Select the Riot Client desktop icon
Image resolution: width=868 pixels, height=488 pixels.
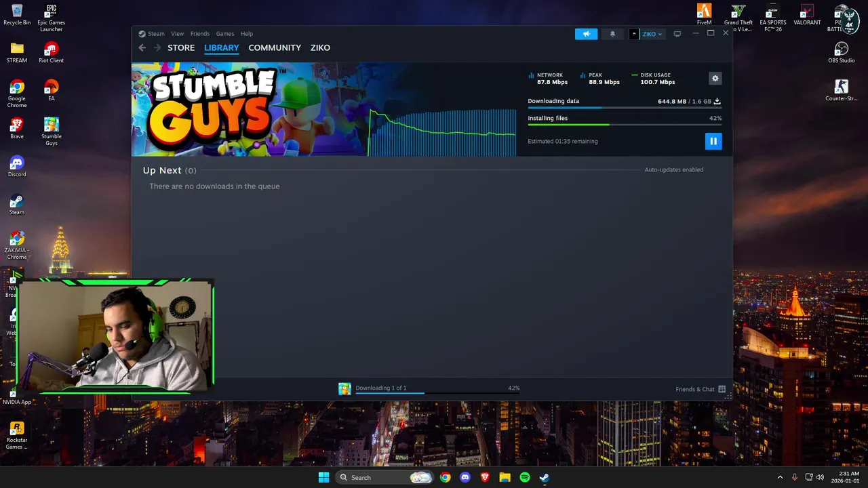51,53
